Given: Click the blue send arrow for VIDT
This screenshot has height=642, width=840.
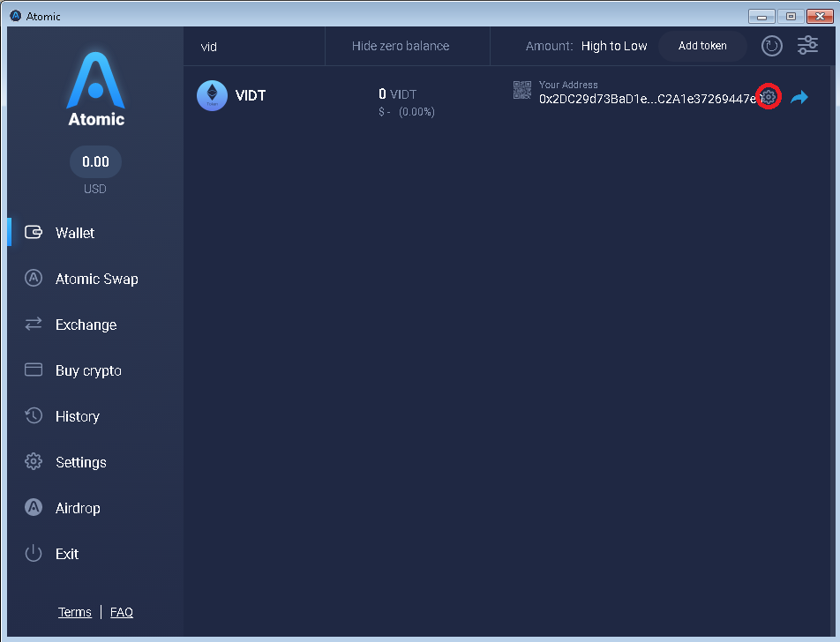Looking at the screenshot, I should click(x=799, y=98).
